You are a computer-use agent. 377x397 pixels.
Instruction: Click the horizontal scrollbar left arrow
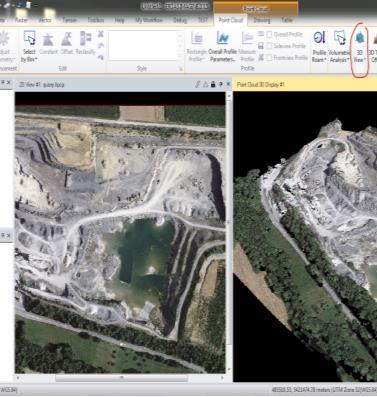pos(18,378)
